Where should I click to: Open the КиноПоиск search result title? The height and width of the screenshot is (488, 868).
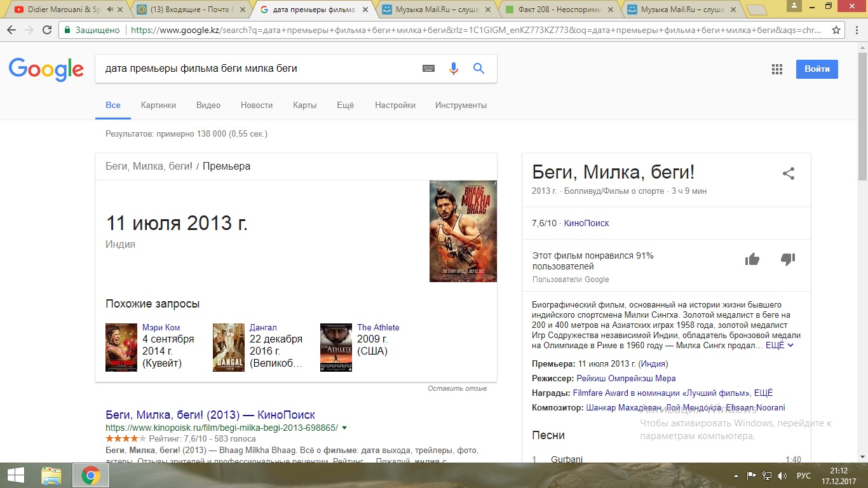(x=210, y=415)
